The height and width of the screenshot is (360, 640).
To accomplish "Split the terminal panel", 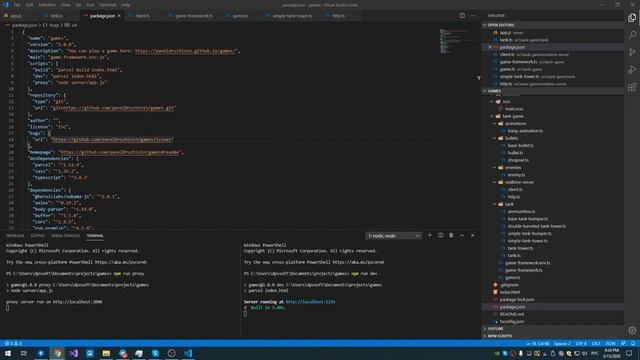I will 440,236.
